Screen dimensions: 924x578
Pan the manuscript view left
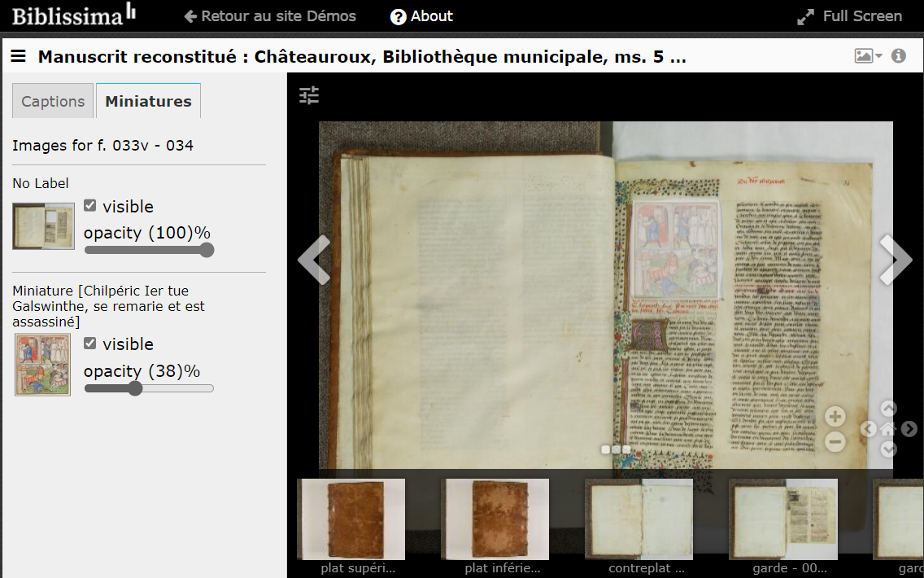click(868, 429)
